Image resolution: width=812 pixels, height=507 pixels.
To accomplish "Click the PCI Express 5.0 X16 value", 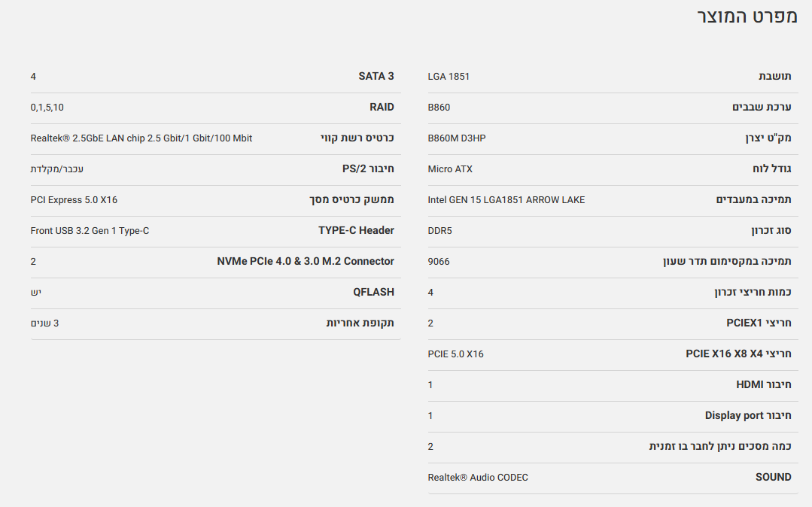I will (74, 200).
